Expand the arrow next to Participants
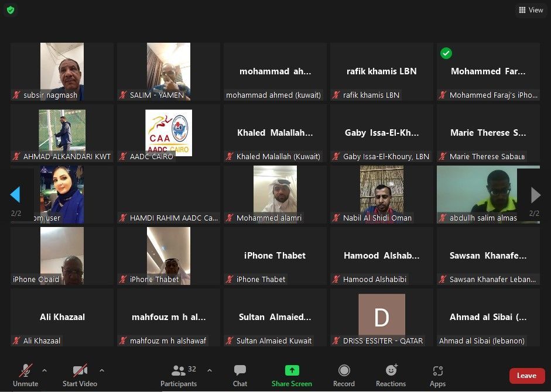551x392 pixels. pyautogui.click(x=210, y=370)
